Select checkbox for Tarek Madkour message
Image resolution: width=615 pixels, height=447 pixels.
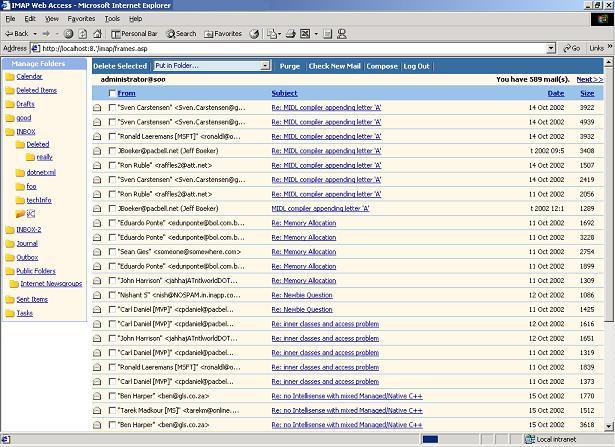click(x=112, y=411)
